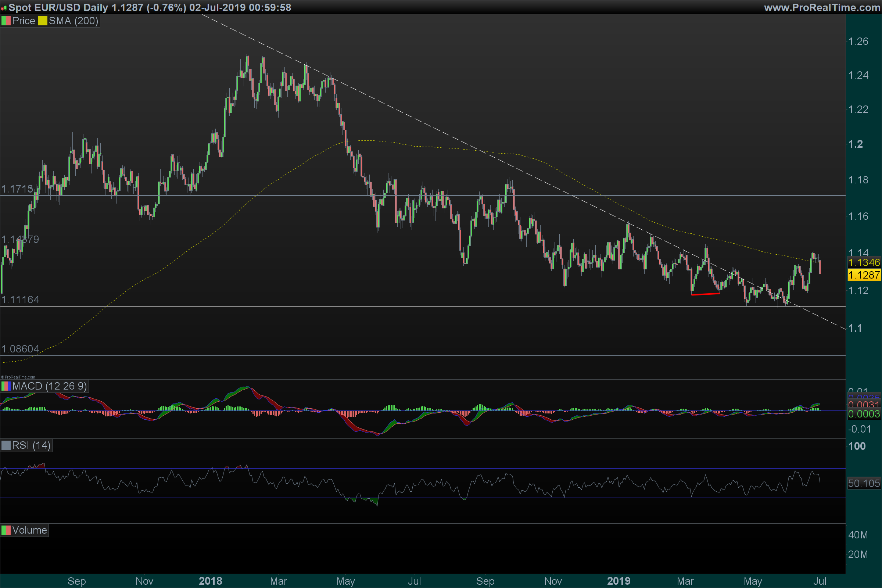Click the 1.08604 horizontal level label
Screen dimensions: 882x588
[x=20, y=349]
